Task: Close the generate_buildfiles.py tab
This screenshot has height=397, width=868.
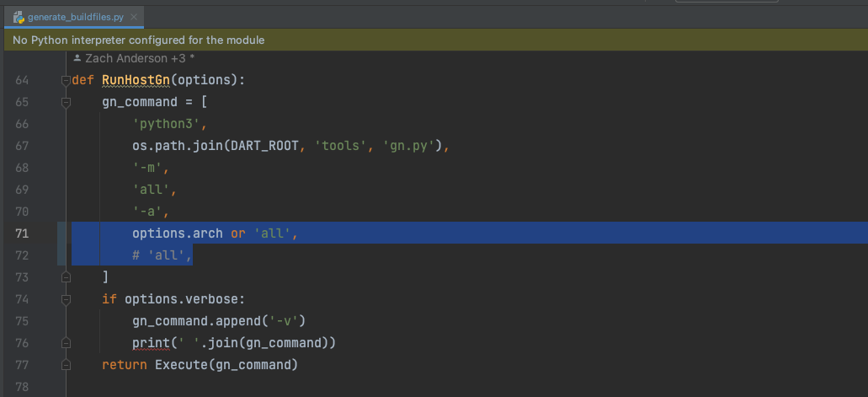Action: click(133, 17)
